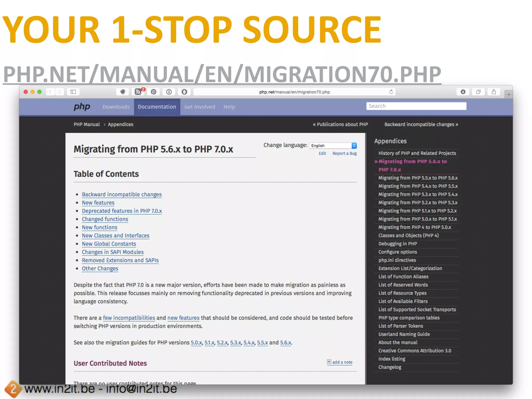Screen dimensions: 532x399
Task: Show the downloads arrow icon
Action: 463,92
